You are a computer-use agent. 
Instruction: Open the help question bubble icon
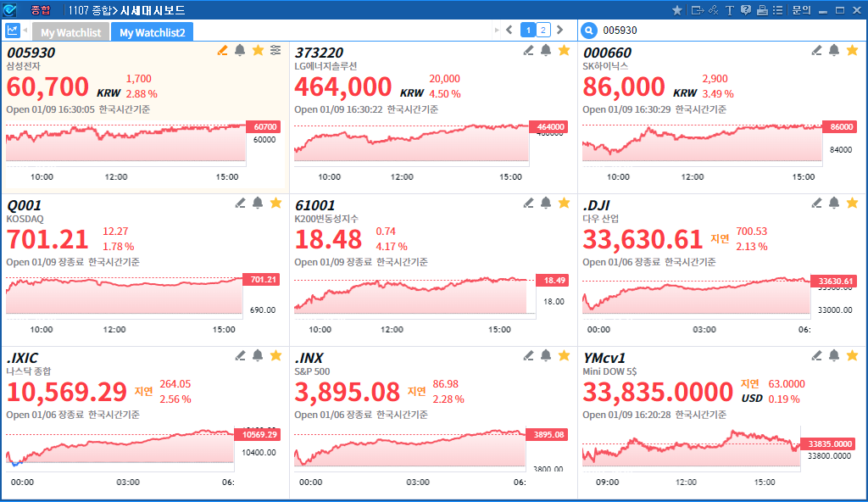point(745,10)
